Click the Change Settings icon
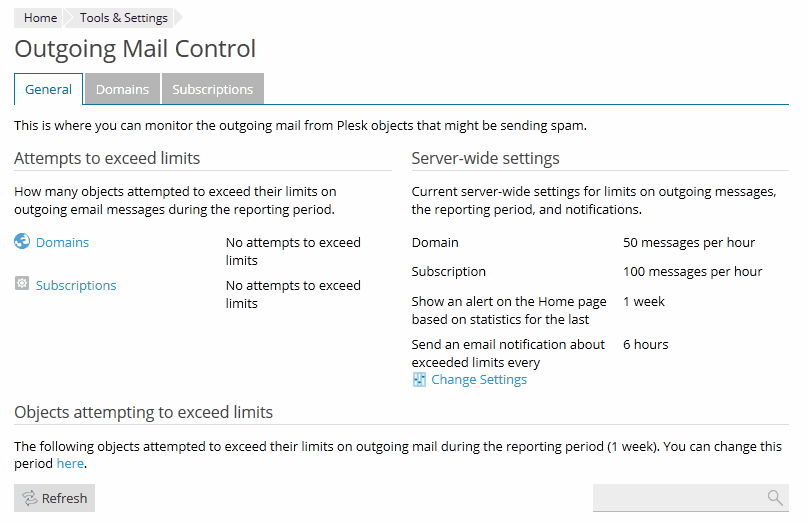 click(x=420, y=380)
